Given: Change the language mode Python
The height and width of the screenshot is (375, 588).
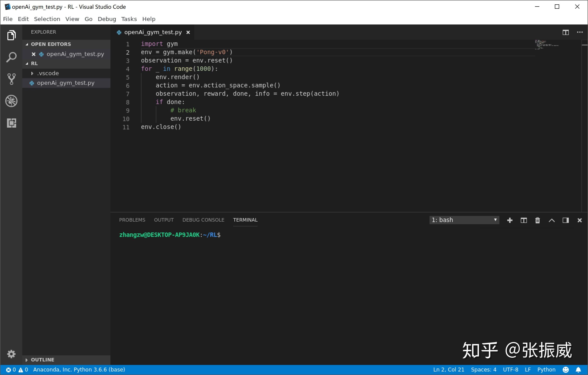Looking at the screenshot, I should coord(546,370).
